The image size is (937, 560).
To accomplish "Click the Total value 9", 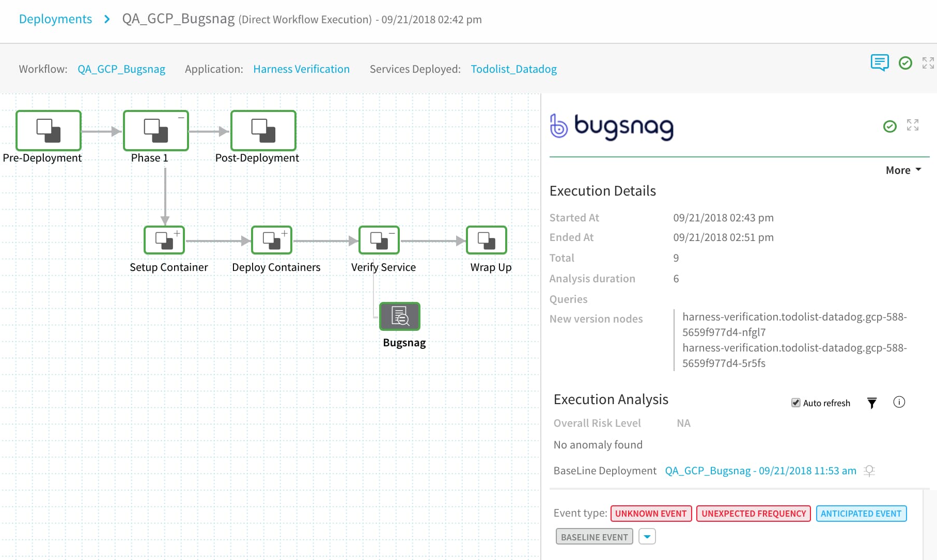I will pyautogui.click(x=676, y=258).
